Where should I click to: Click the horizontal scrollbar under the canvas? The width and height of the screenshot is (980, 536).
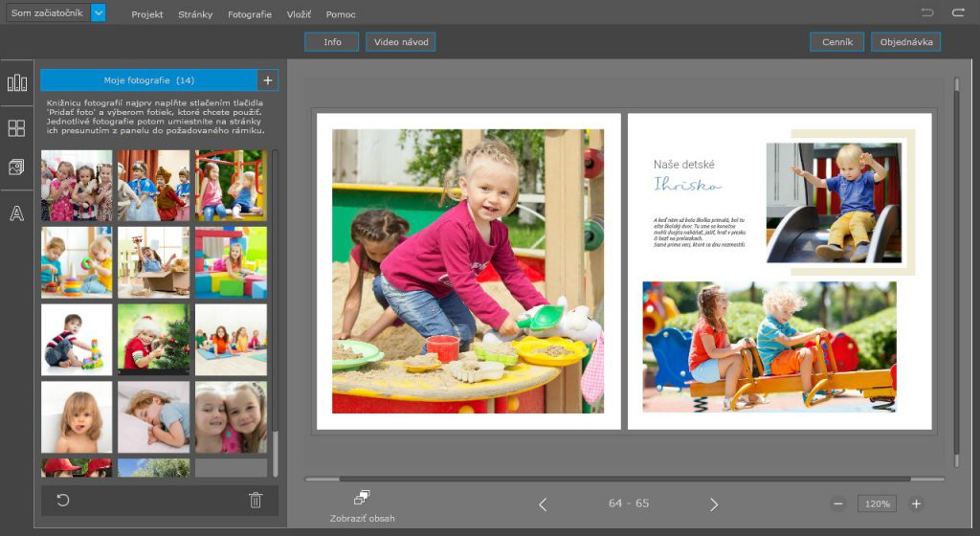622,479
